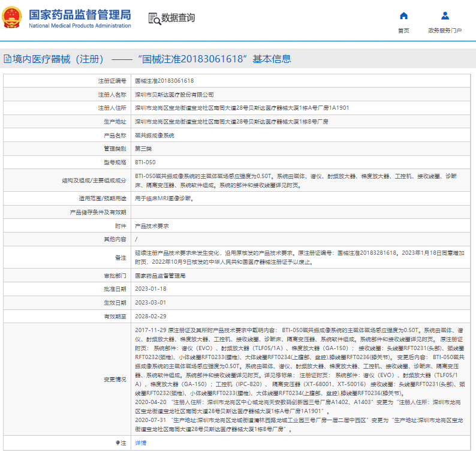
Task: Click the 注册证编号 row label
Action: click(112, 81)
